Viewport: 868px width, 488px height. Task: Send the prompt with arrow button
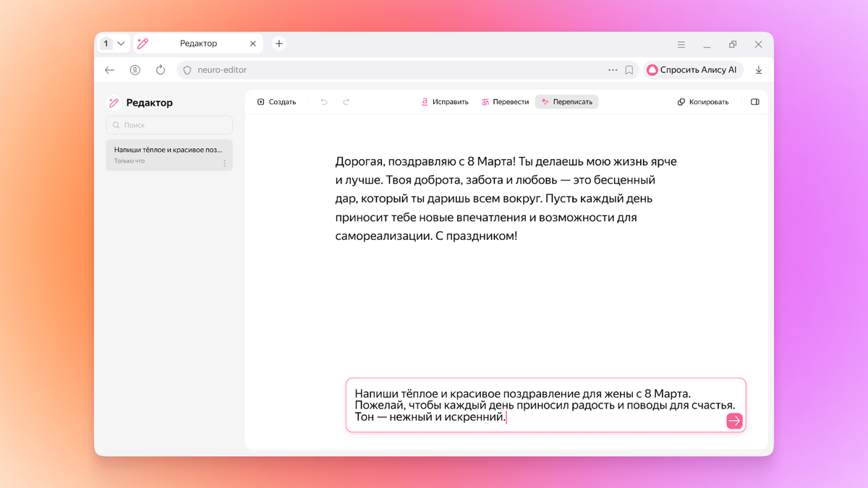pos(734,421)
